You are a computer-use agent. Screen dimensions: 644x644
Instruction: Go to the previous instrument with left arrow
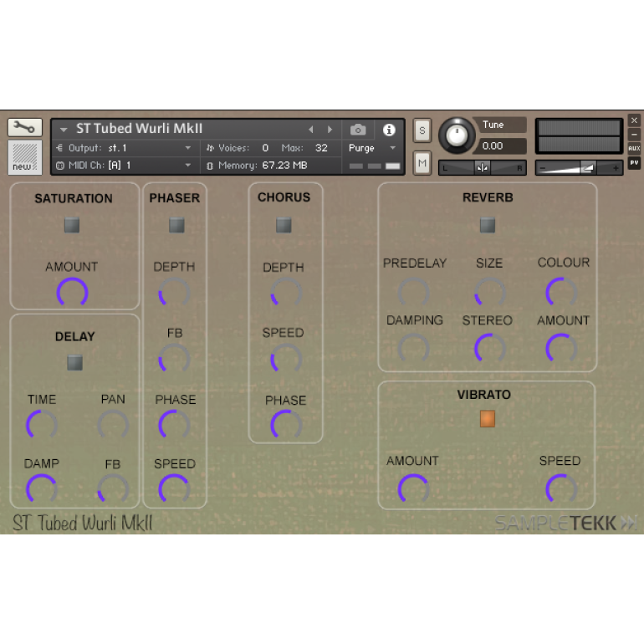pyautogui.click(x=311, y=130)
